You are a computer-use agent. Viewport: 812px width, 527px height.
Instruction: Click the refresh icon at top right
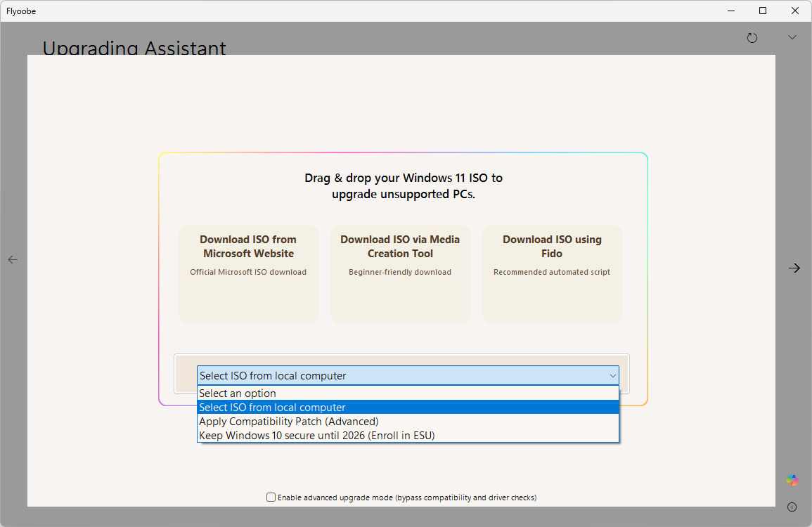pyautogui.click(x=752, y=38)
